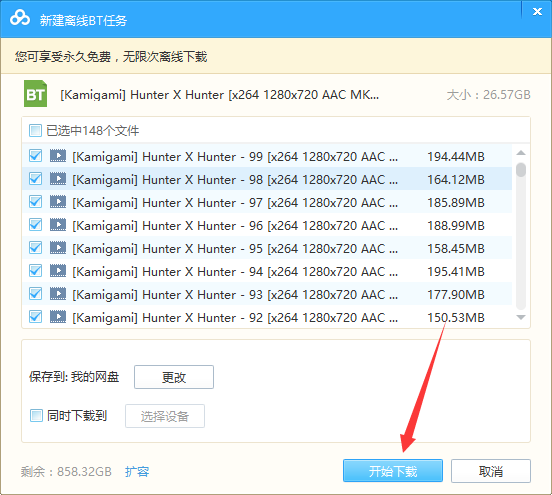Viewport: 552px width, 495px height.
Task: Uncheck the Hunter X Hunter - 92 file
Action: (x=35, y=317)
